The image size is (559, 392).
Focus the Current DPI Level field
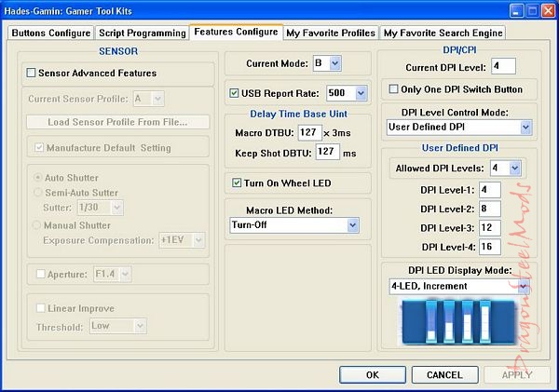[x=503, y=67]
